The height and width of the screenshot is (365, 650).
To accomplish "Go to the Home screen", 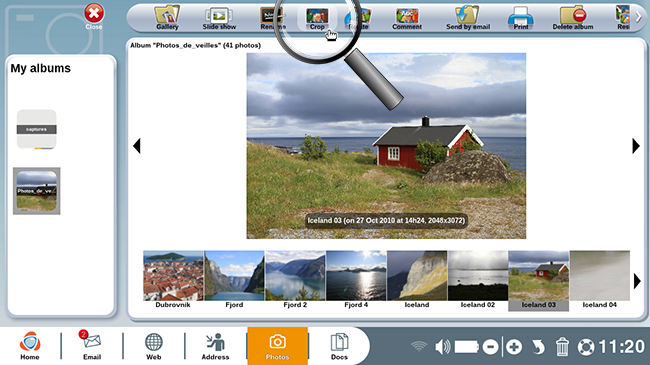I will point(30,346).
